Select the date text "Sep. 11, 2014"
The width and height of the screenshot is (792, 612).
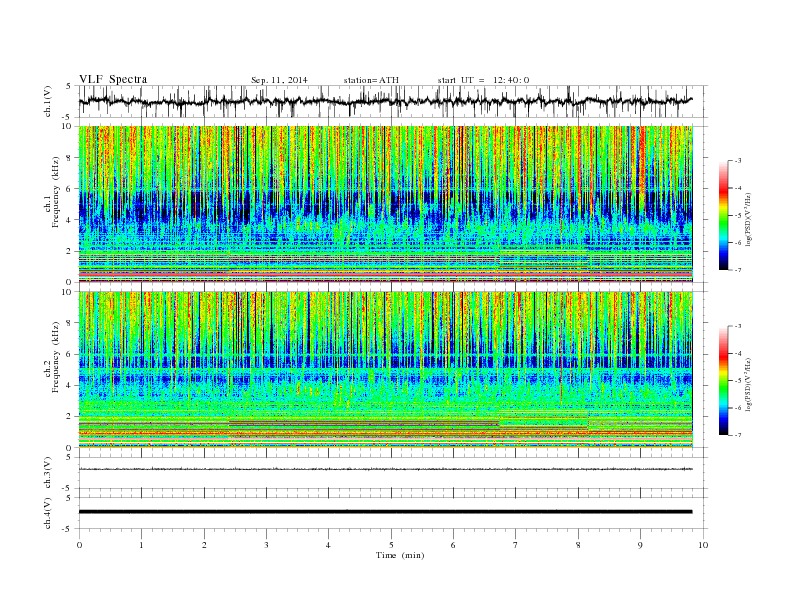coord(279,80)
